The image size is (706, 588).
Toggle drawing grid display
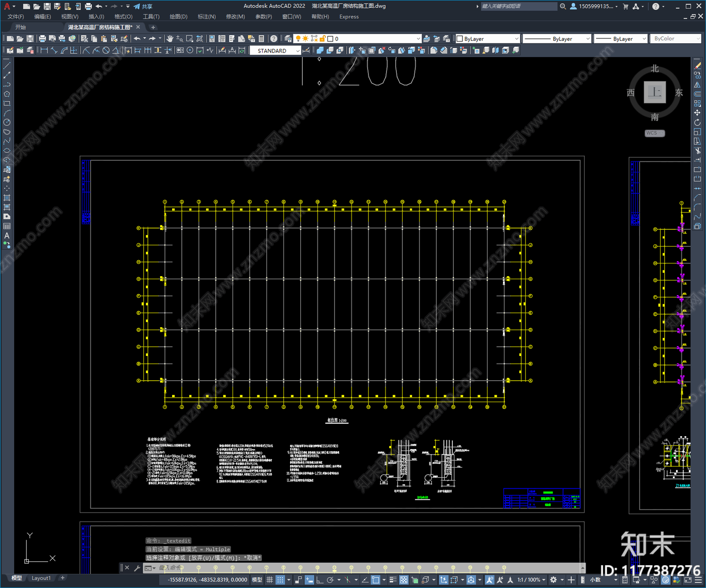(270, 580)
